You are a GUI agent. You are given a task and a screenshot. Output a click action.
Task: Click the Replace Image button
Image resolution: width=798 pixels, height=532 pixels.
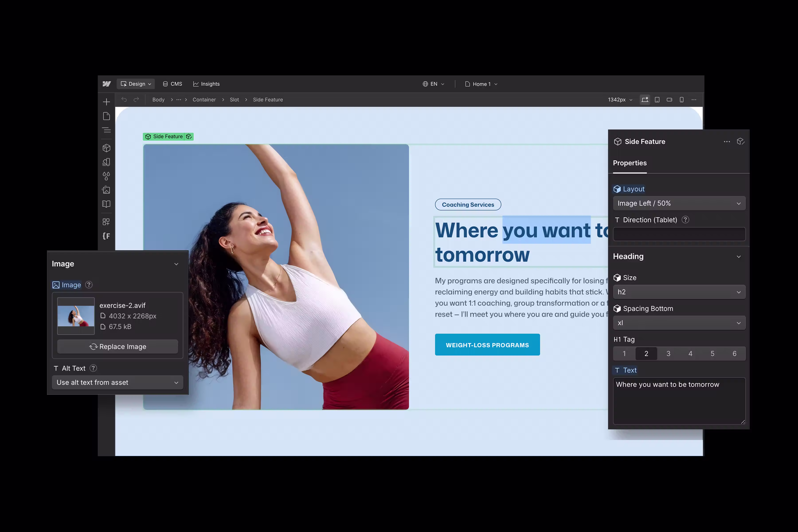[x=117, y=346]
